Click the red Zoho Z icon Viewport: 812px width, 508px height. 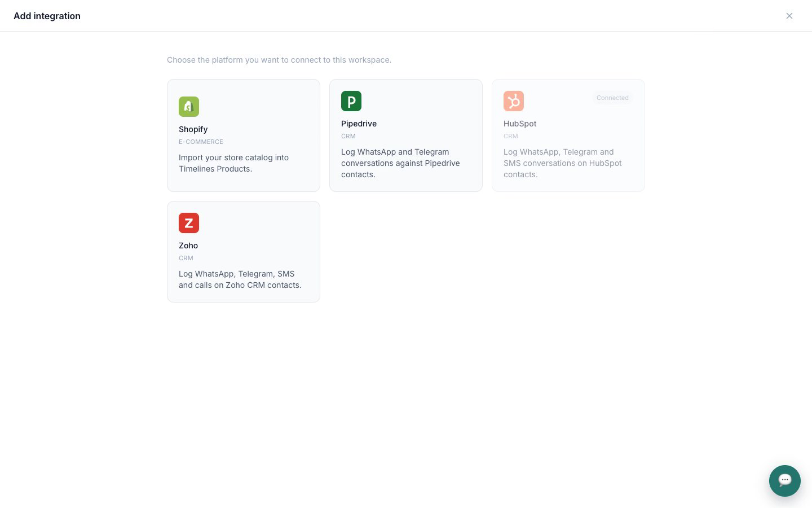(x=189, y=223)
